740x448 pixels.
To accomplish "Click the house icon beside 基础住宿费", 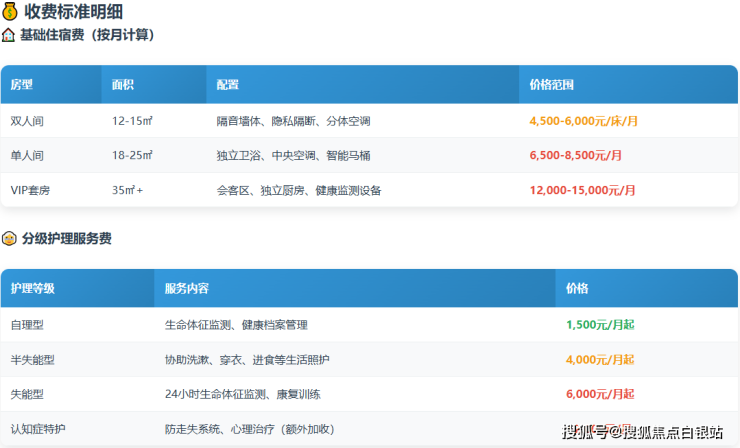I will click(x=8, y=35).
